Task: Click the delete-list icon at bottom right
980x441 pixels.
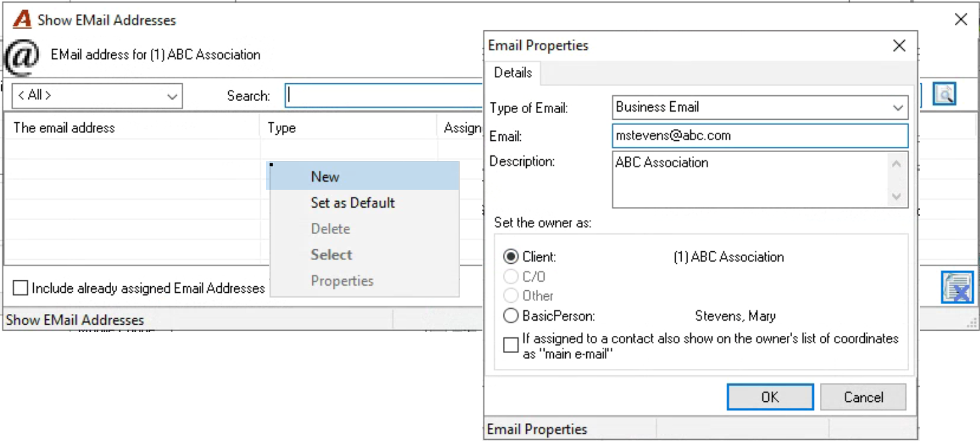Action: click(x=958, y=288)
